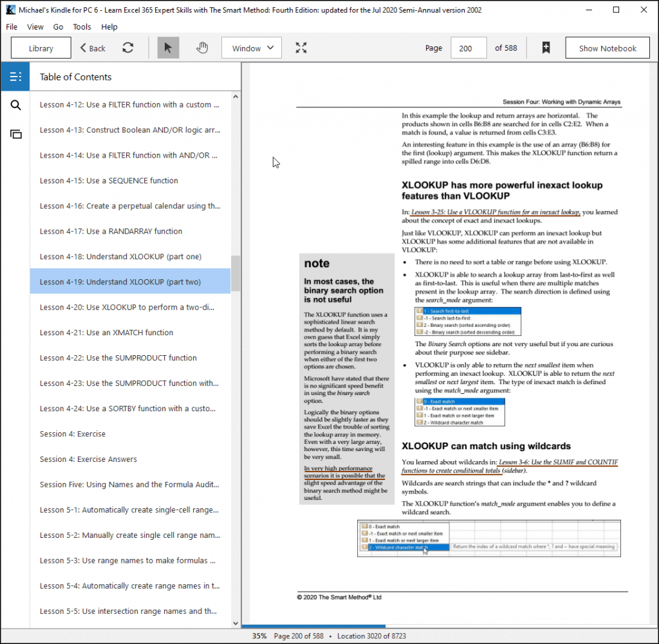659x644 pixels.
Task: Open Lesson 4-17 Use a RANDARRAY function
Action: point(130,231)
